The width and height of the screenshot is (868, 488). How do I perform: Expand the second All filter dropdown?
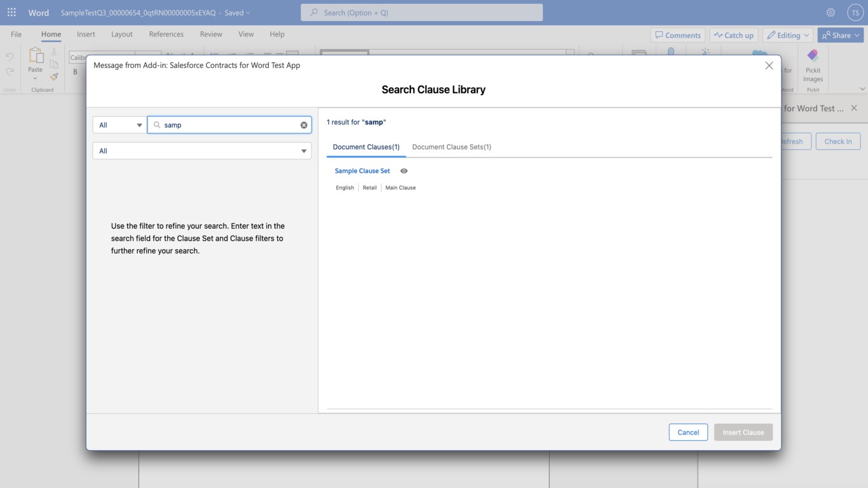(x=202, y=151)
